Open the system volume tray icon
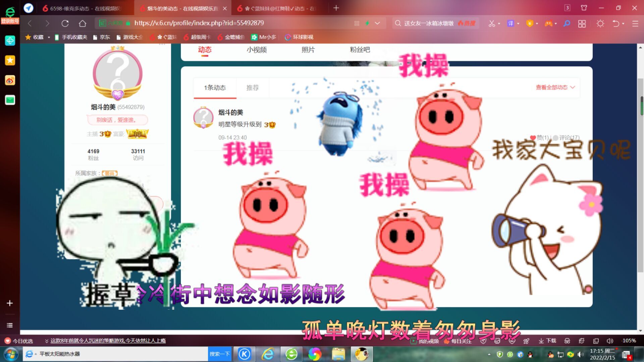 [x=580, y=354]
